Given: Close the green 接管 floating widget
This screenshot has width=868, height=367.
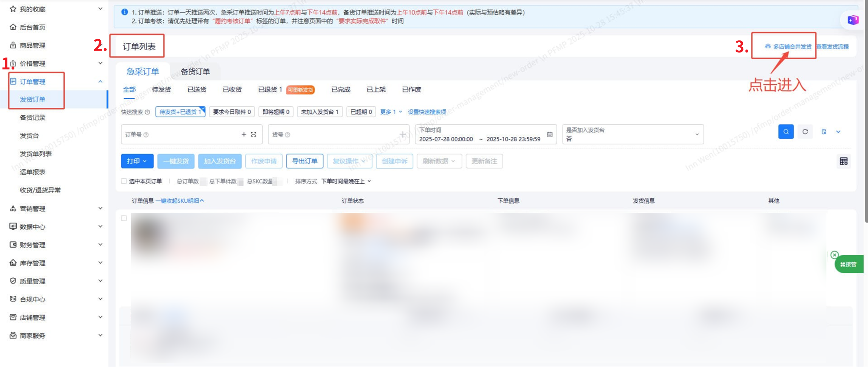Looking at the screenshot, I should coord(834,255).
